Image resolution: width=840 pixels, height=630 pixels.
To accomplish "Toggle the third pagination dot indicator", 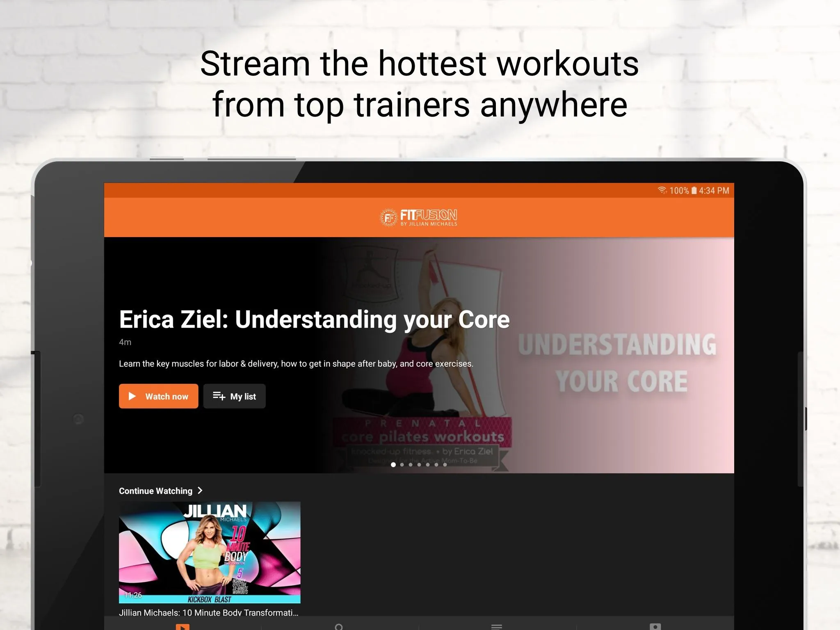I will (x=411, y=465).
